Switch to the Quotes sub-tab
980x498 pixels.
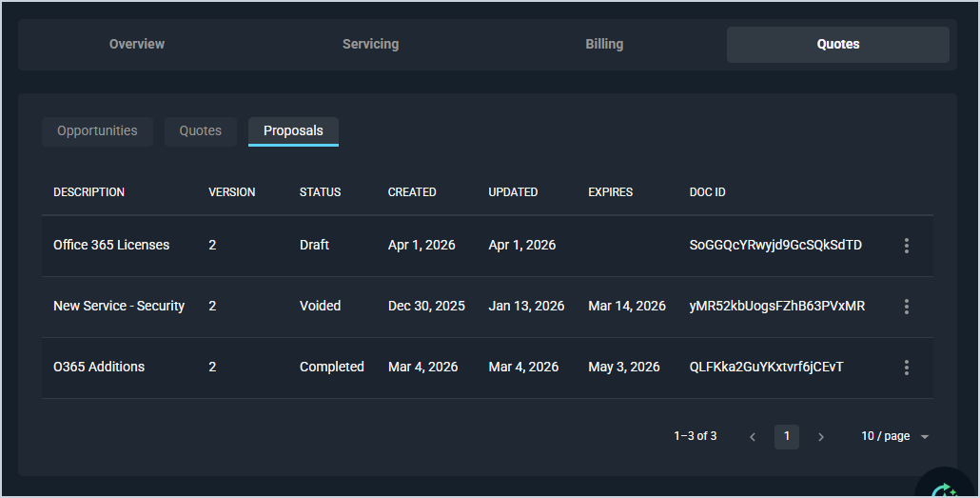point(200,131)
